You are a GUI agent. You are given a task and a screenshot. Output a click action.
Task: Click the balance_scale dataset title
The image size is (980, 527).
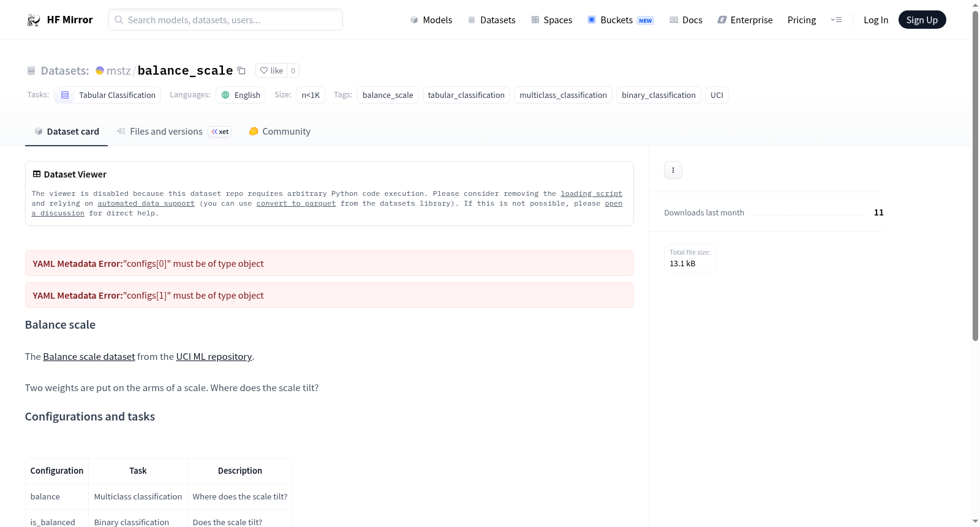click(185, 70)
